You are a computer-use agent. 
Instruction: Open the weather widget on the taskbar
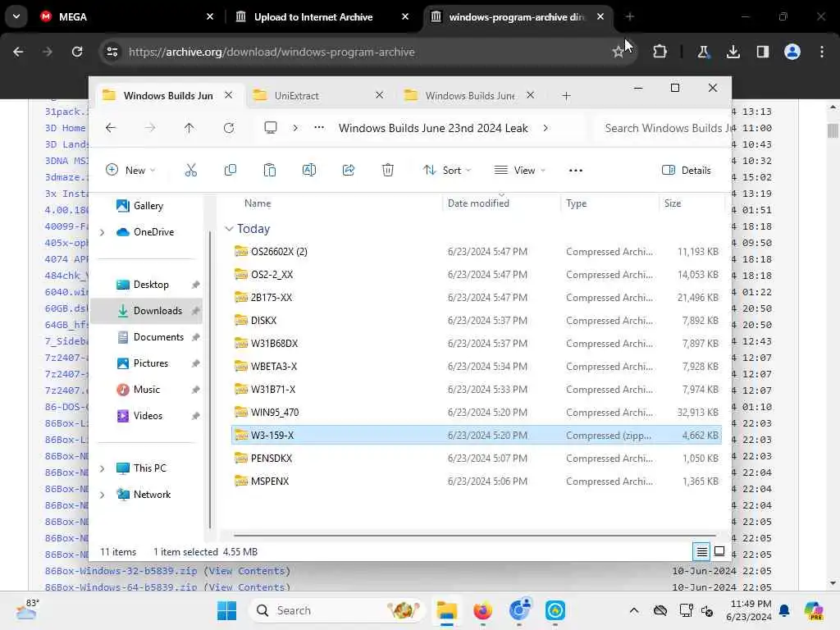point(27,609)
